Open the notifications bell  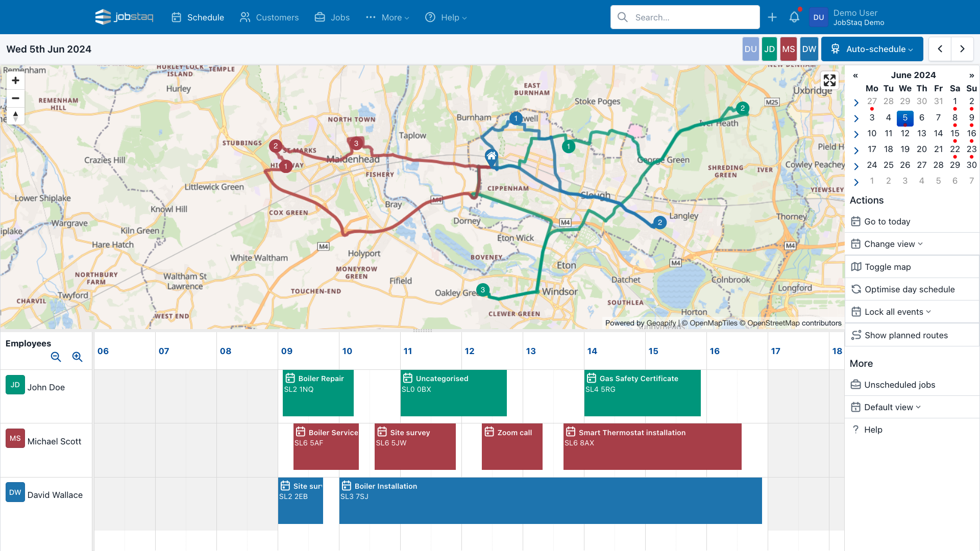tap(794, 17)
